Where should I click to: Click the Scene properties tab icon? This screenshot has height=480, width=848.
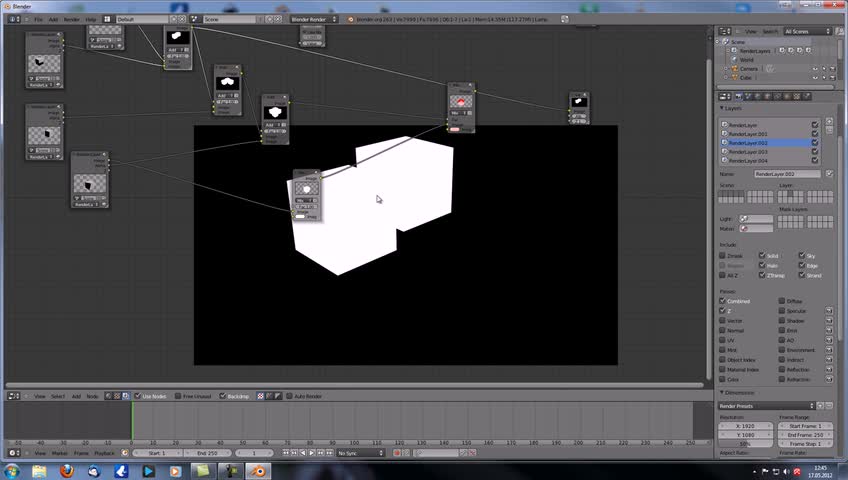[748, 96]
